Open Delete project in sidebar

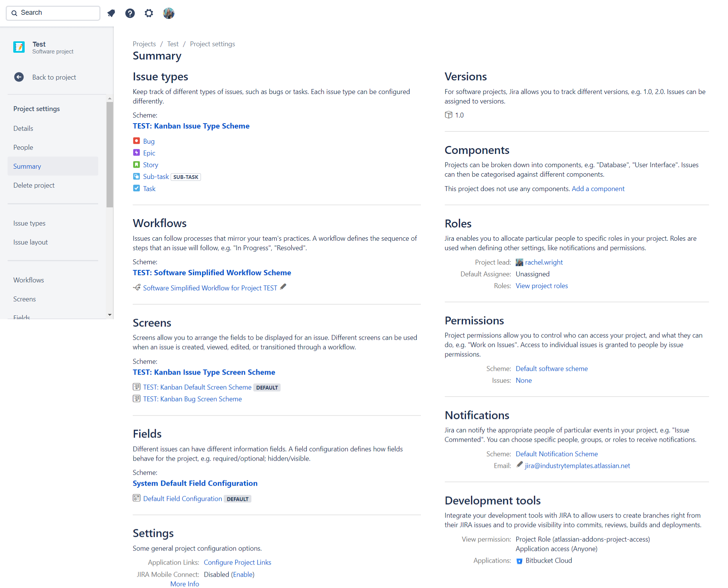[34, 185]
